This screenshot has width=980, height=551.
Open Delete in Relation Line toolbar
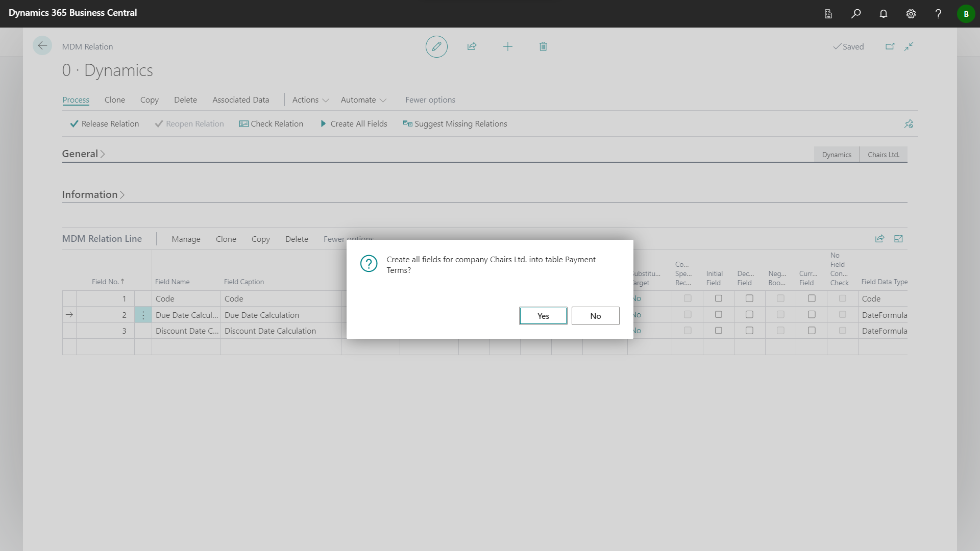297,239
